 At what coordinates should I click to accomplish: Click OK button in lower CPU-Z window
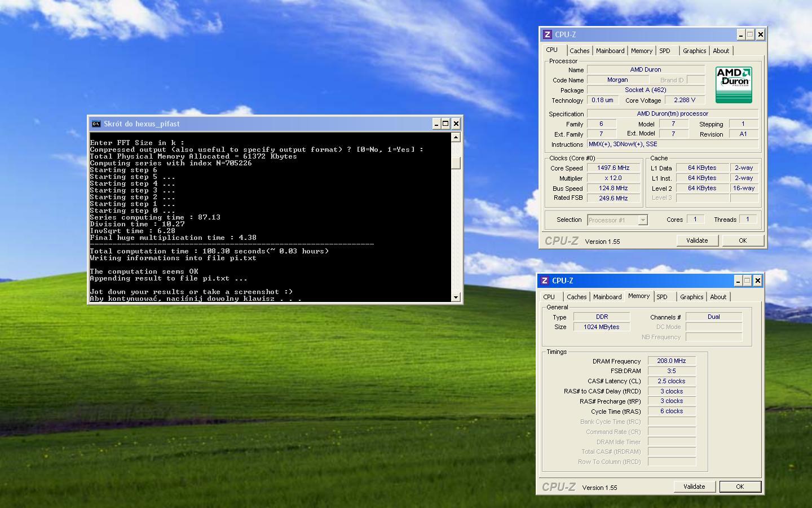(x=740, y=487)
